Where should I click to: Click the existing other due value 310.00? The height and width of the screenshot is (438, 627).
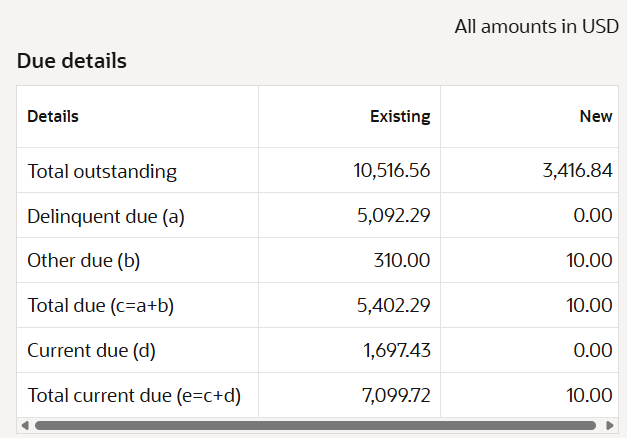pyautogui.click(x=402, y=260)
